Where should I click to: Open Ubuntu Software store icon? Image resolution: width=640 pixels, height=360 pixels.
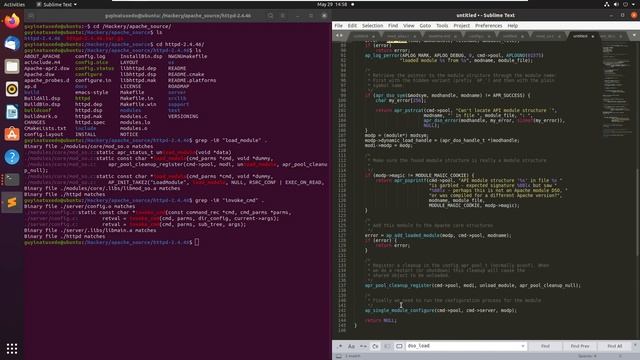click(12, 134)
